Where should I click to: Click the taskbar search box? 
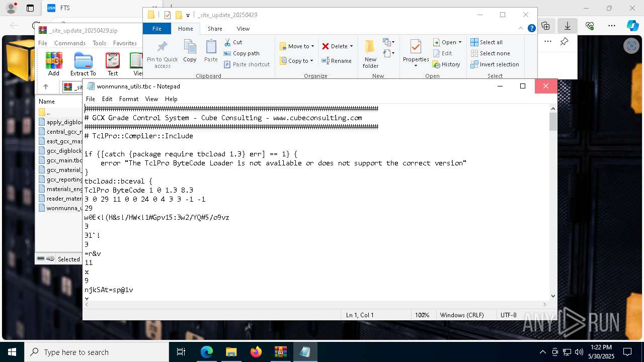coord(97,352)
